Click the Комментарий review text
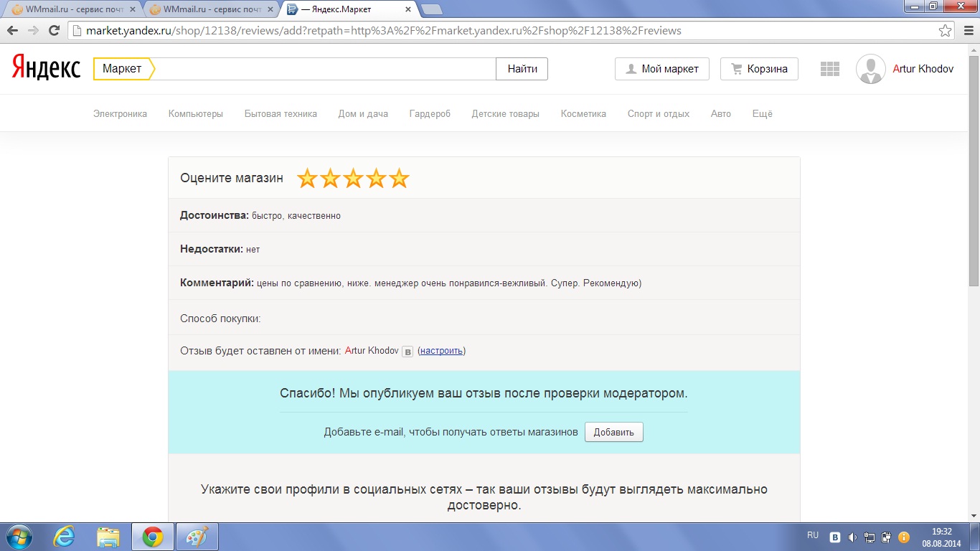Viewport: 980px width, 551px height. (448, 283)
